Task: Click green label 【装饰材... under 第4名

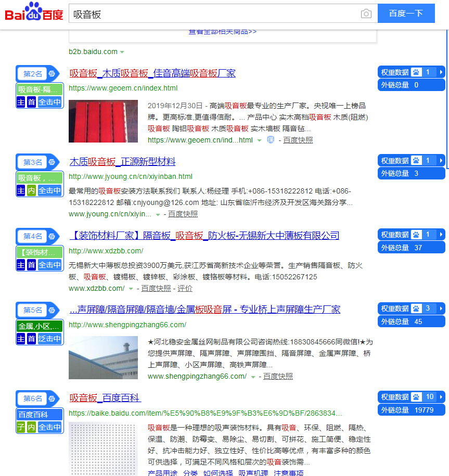Action: click(40, 252)
